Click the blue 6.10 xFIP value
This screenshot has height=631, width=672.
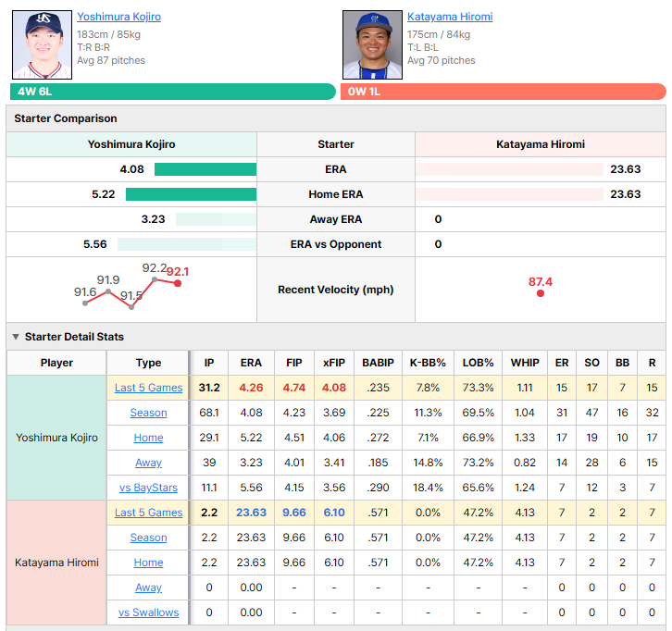coord(334,513)
